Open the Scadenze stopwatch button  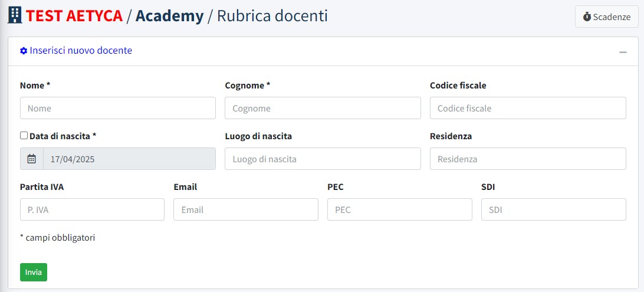pyautogui.click(x=606, y=17)
